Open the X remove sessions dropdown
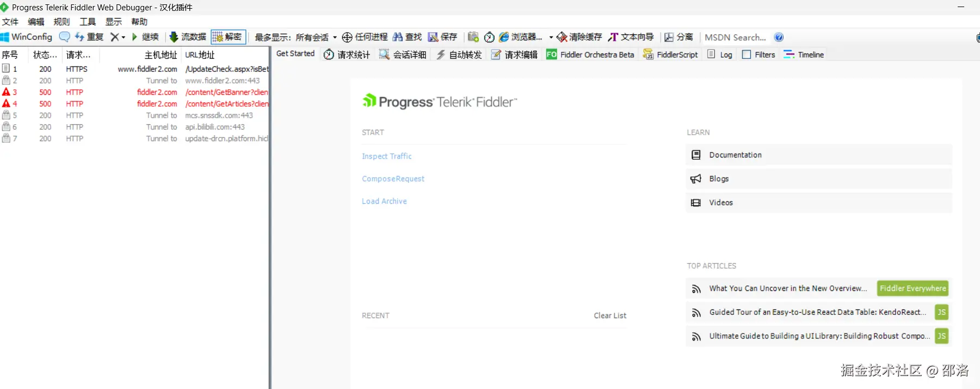The width and height of the screenshot is (980, 389). pyautogui.click(x=118, y=37)
